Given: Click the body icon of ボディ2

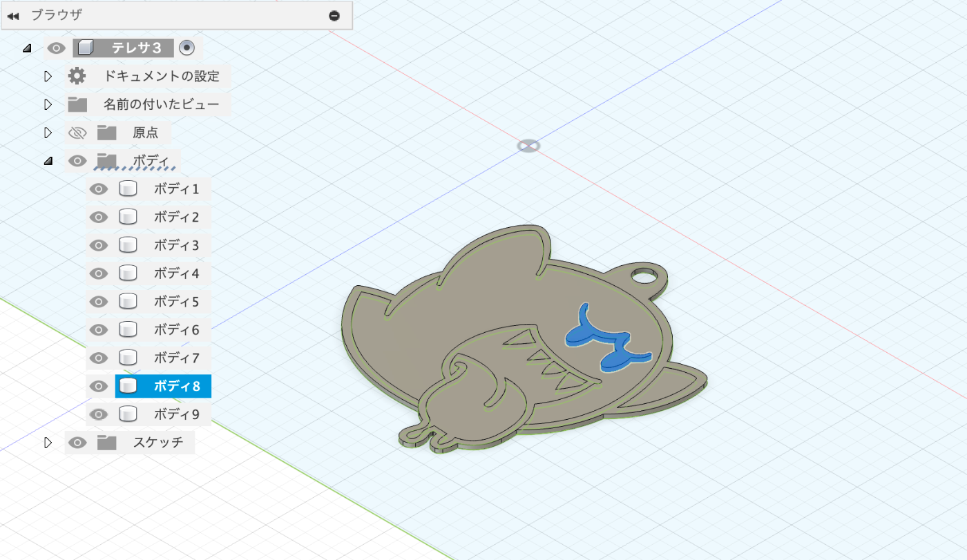Looking at the screenshot, I should point(127,218).
